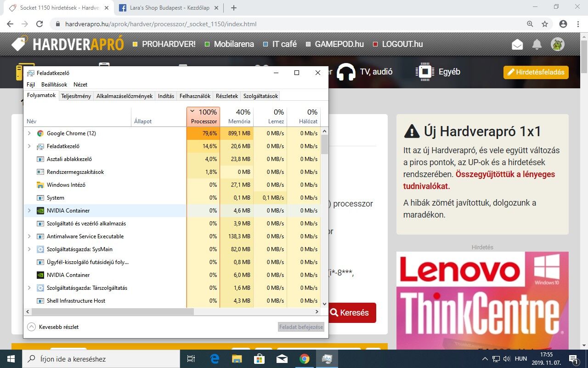Screen dimensions: 588x368
Task: Launch Microsoft Edge from the taskbar
Action: tap(215, 359)
